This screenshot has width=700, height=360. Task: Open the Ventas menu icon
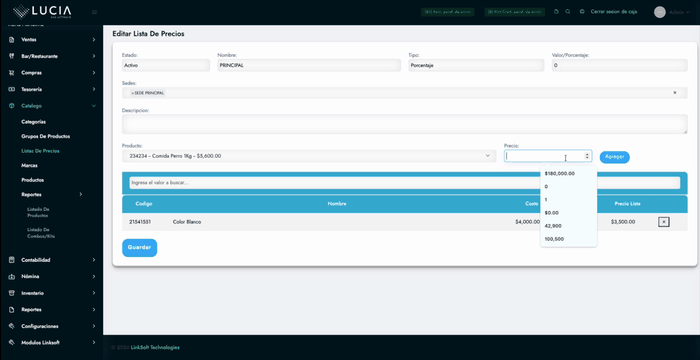[x=12, y=40]
